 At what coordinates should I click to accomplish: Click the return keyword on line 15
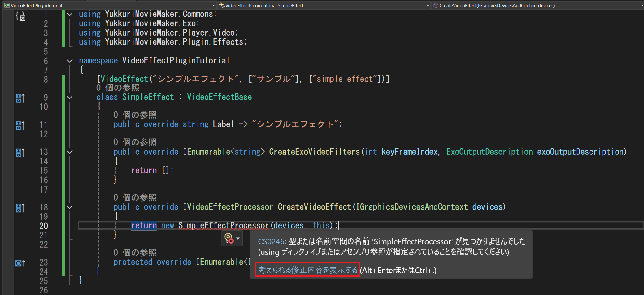(x=144, y=170)
